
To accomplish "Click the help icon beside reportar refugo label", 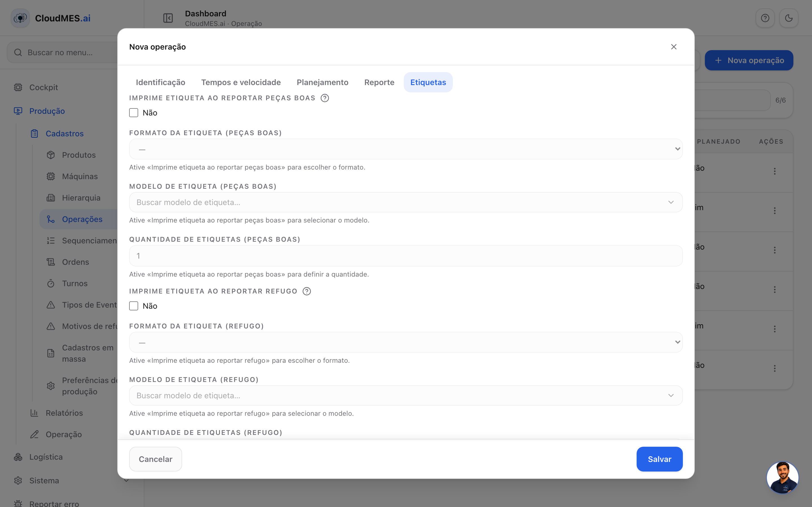I will tap(306, 291).
